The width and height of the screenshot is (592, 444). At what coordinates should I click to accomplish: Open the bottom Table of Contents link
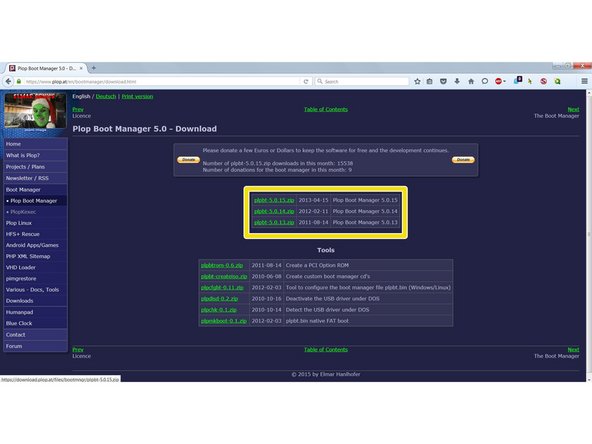point(326,350)
